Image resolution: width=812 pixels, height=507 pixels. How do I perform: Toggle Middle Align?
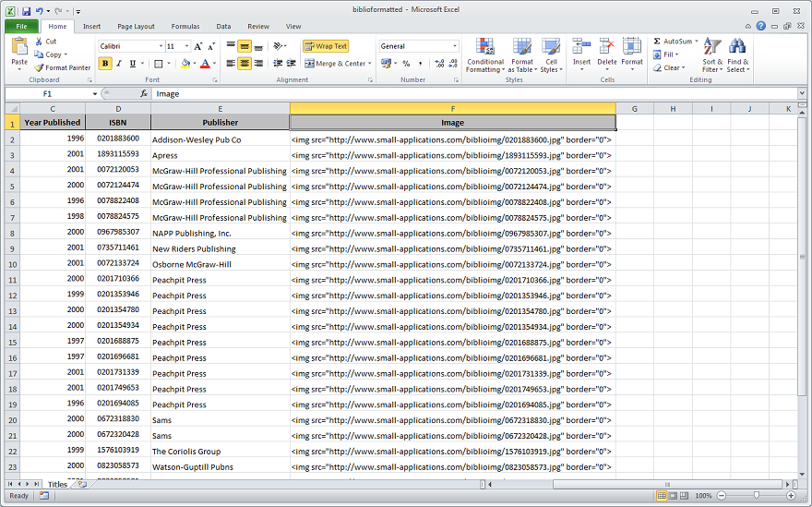click(x=245, y=47)
